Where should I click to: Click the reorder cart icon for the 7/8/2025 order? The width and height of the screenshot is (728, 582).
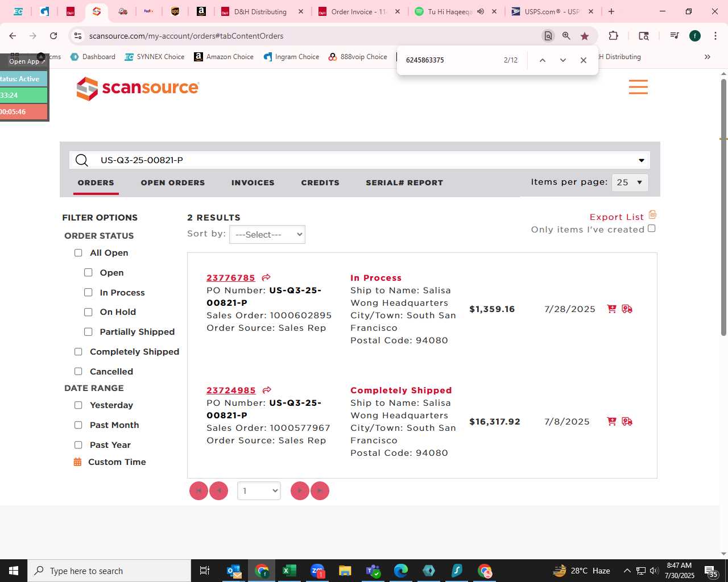(612, 421)
